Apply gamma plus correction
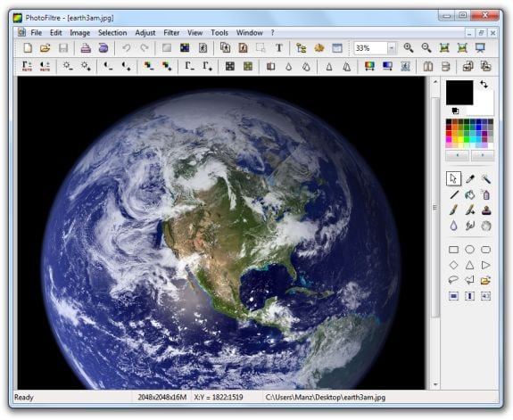 [207, 66]
